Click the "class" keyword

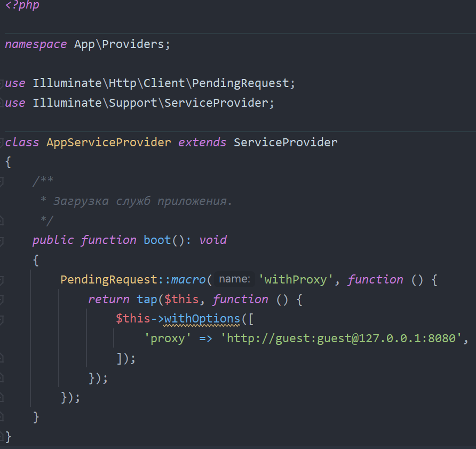[x=22, y=143]
